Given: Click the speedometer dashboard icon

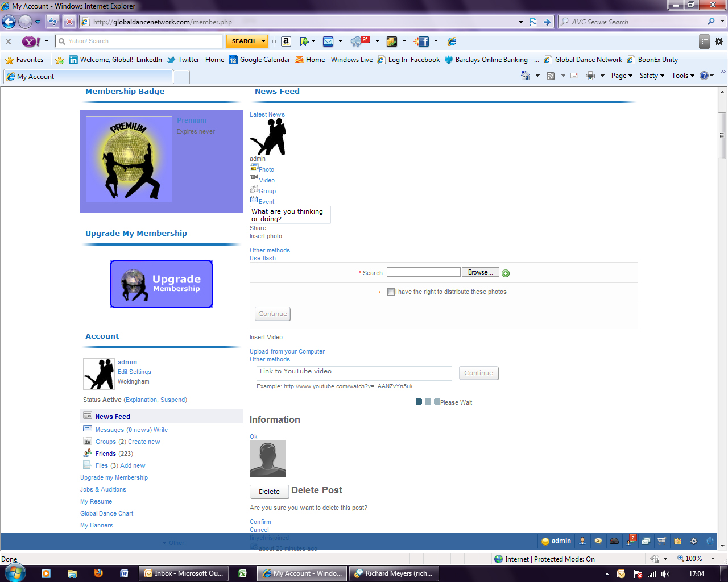Looking at the screenshot, I should pyautogui.click(x=614, y=541).
